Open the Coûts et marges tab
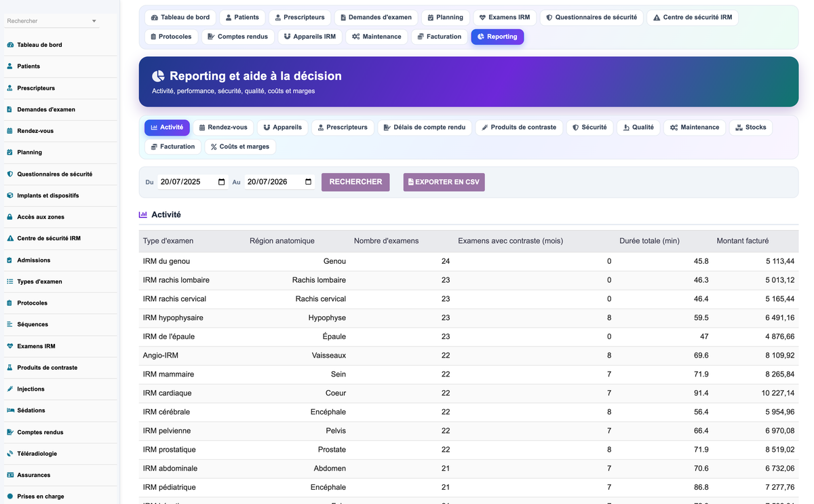 [240, 147]
